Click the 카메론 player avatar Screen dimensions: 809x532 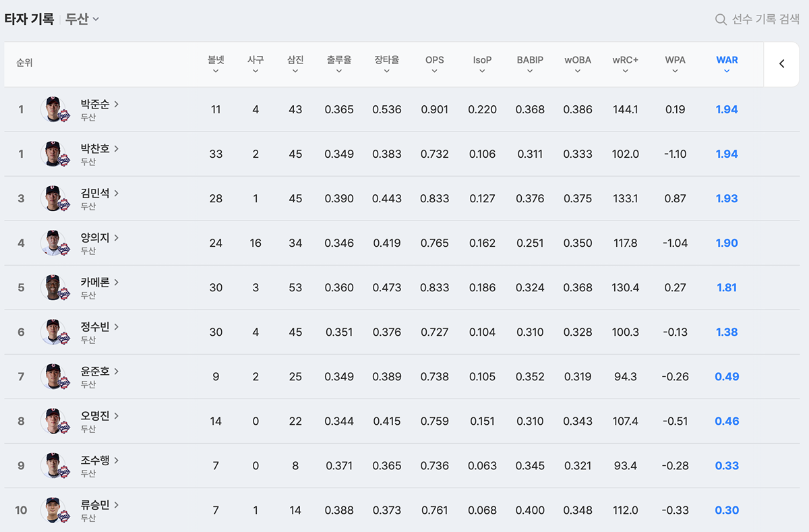[x=54, y=287]
